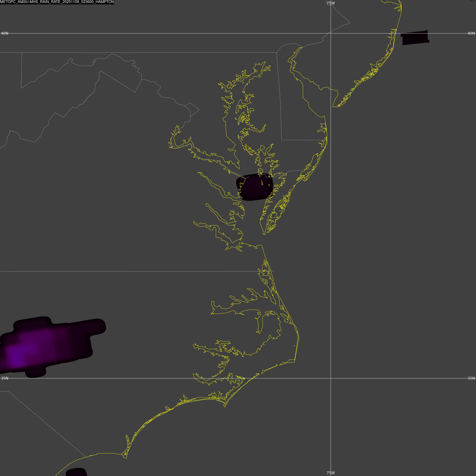Click the dark rain blob over Chesapeake Bay
The height and width of the screenshot is (476, 476).
(255, 187)
